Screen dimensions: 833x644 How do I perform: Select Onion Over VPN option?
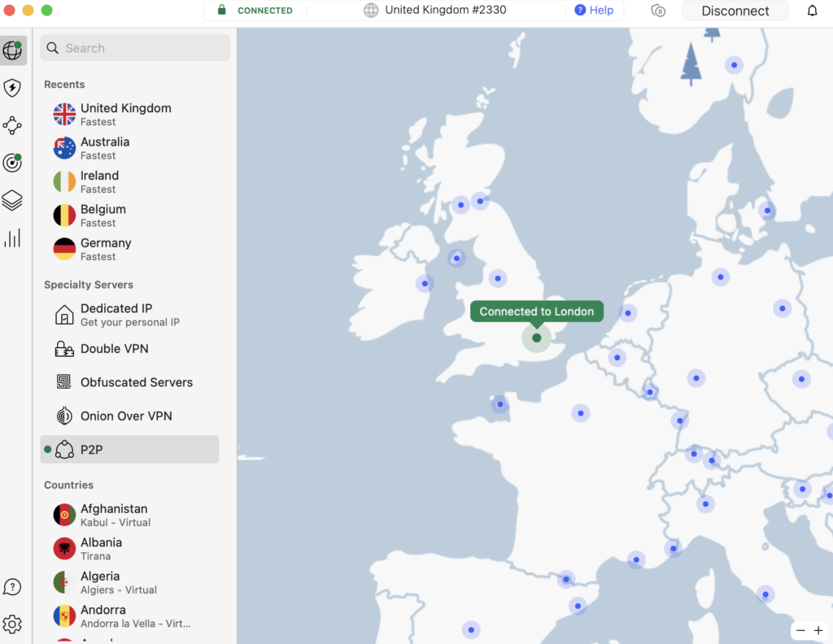[129, 416]
